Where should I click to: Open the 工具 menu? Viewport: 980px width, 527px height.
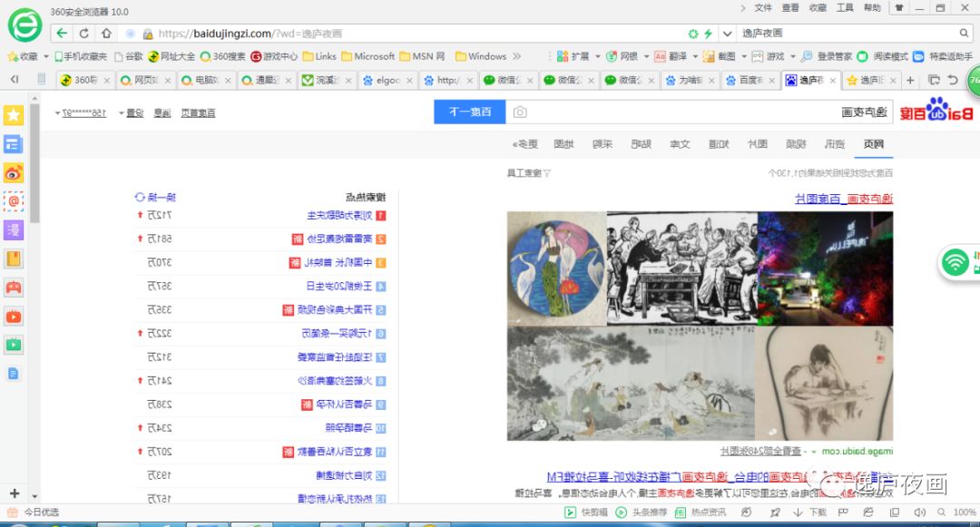[x=845, y=8]
